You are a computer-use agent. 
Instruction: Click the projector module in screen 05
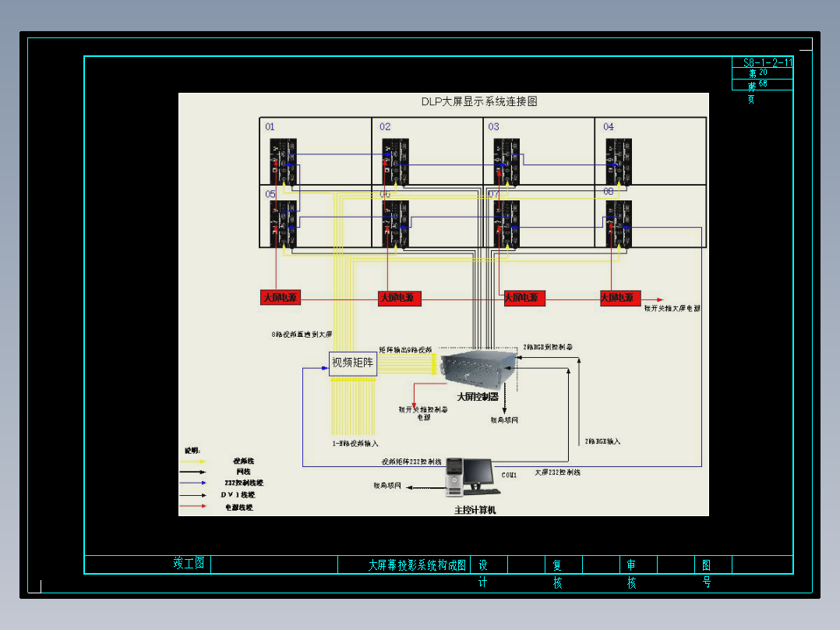click(x=284, y=224)
